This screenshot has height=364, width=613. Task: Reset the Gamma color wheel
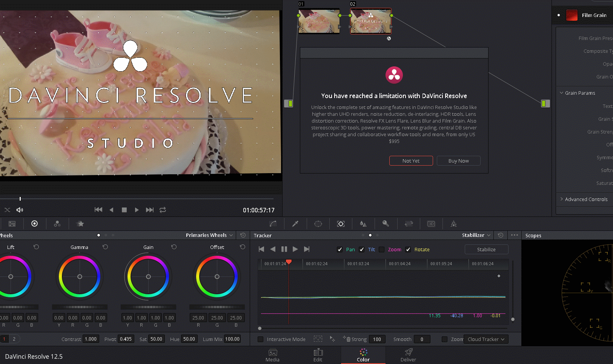(x=105, y=247)
